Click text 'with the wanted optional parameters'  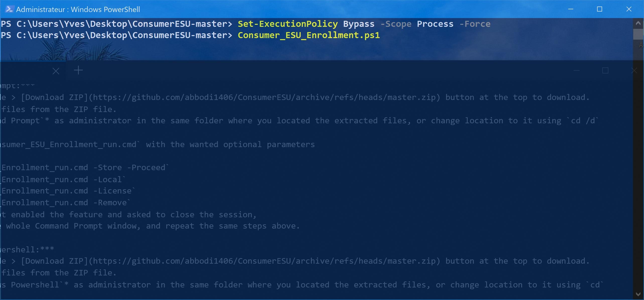click(x=230, y=145)
